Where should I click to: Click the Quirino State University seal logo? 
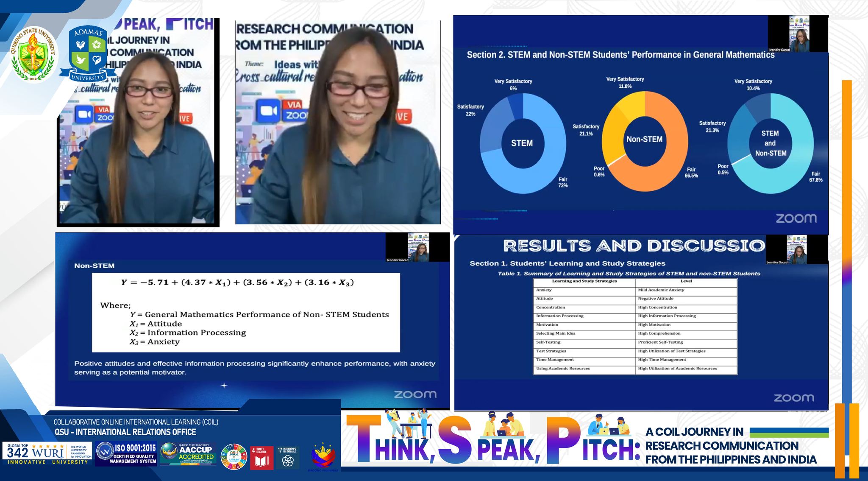pyautogui.click(x=33, y=55)
